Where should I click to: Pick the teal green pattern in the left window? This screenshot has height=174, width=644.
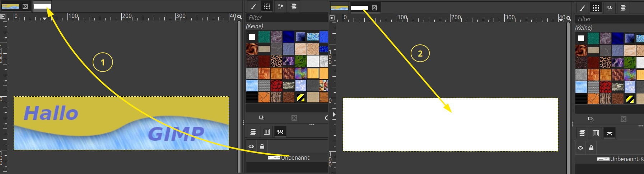[264, 37]
